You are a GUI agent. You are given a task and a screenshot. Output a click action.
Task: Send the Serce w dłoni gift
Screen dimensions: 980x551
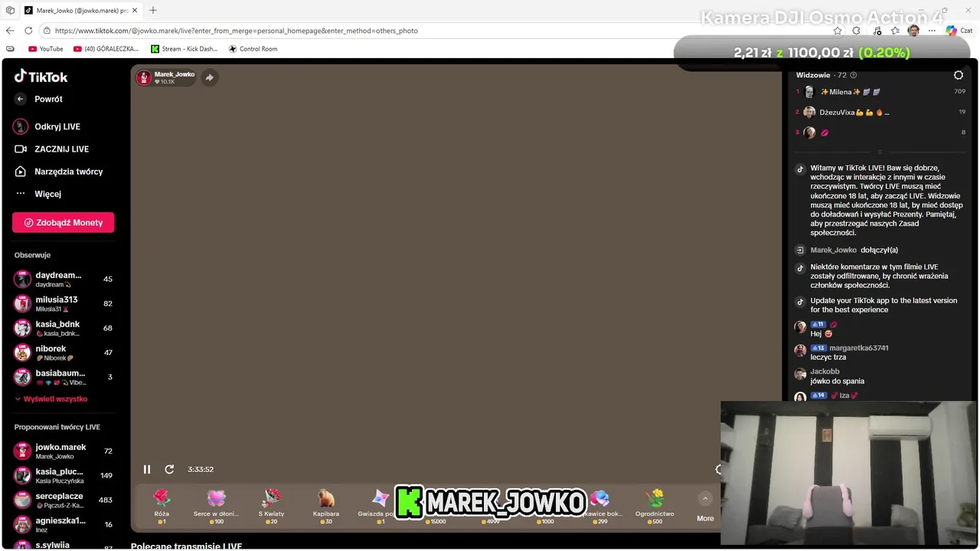point(216,507)
